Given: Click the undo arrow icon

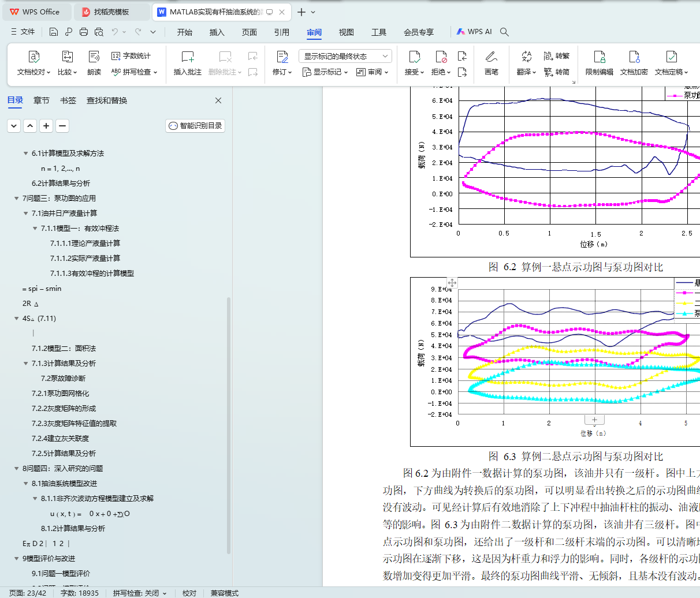Looking at the screenshot, I should [115, 32].
